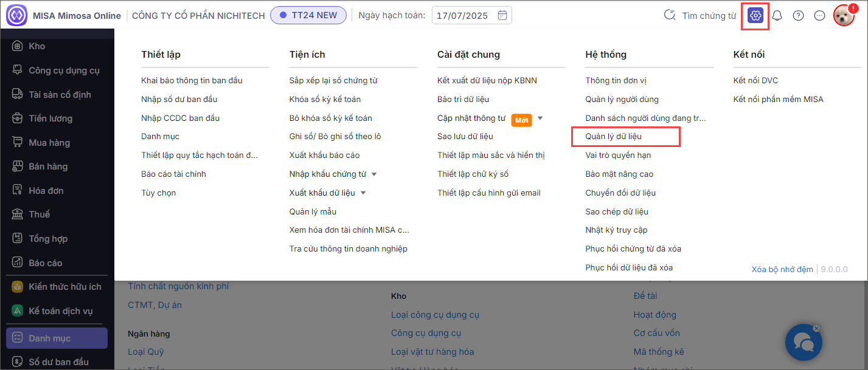The width and height of the screenshot is (868, 370).
Task: Open Phục hồi chứng từ đã xóa
Action: click(633, 248)
